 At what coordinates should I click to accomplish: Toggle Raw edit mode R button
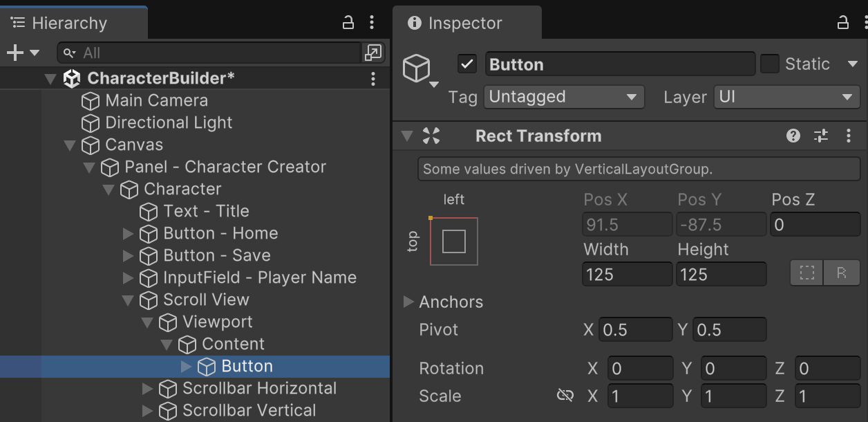tap(841, 273)
